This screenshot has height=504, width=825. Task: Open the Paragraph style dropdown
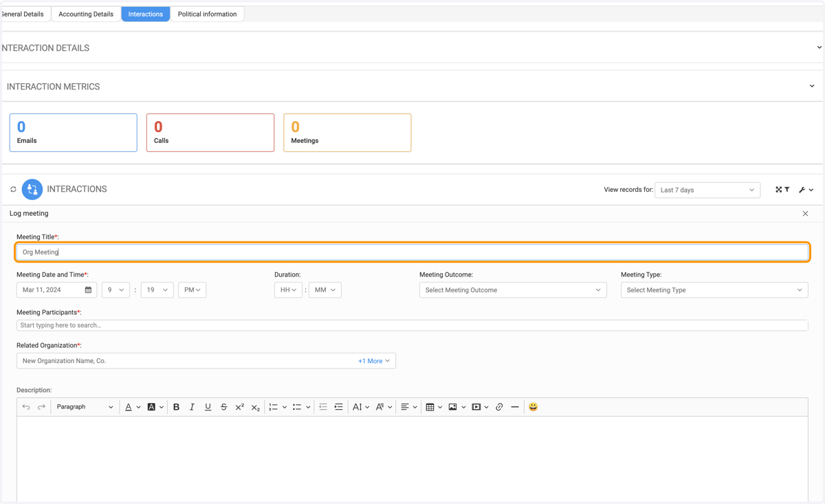tap(85, 407)
